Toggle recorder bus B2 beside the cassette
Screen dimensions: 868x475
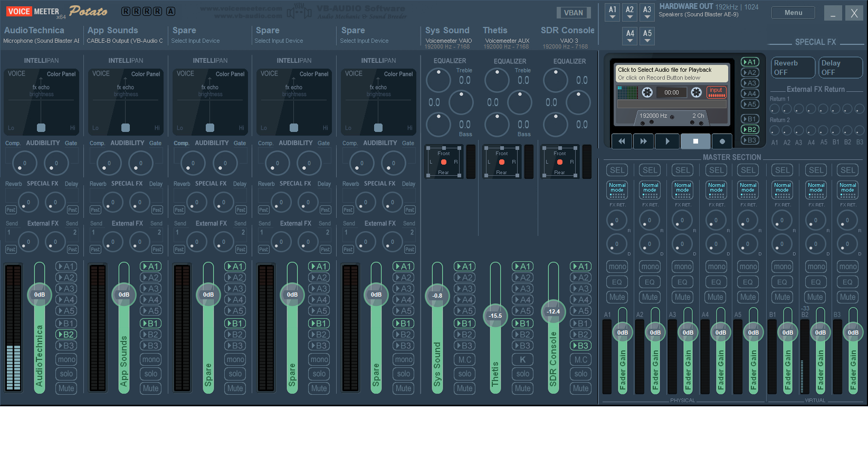point(750,129)
